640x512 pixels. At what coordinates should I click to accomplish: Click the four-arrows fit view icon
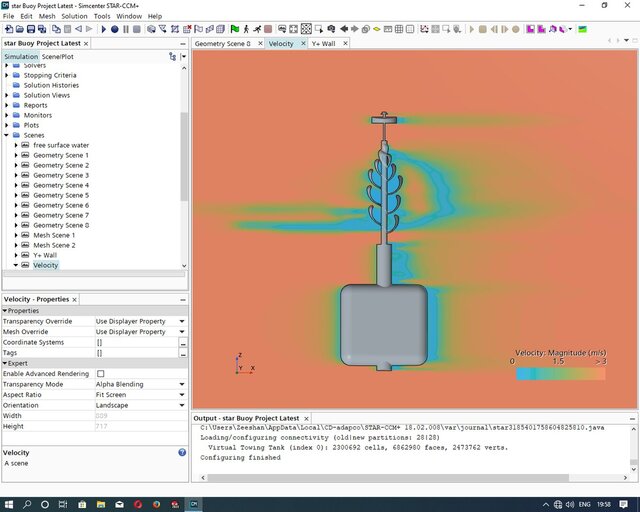[x=293, y=29]
